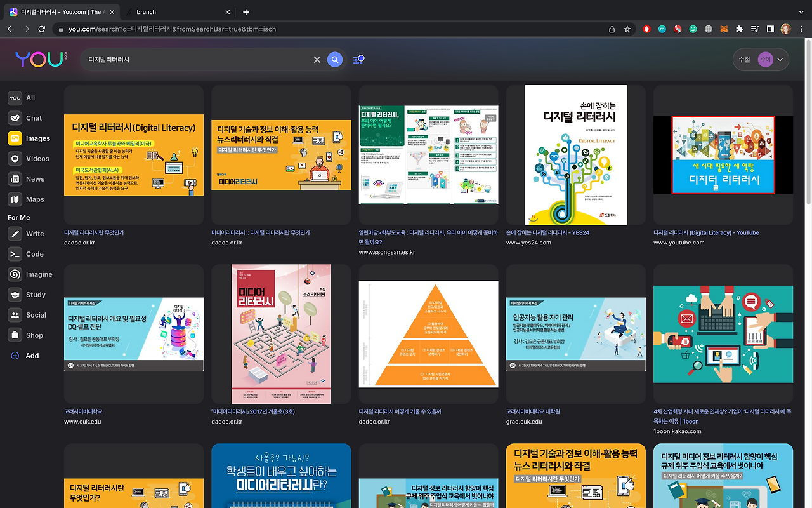Open a new browser tab
812x508 pixels.
pyautogui.click(x=246, y=12)
